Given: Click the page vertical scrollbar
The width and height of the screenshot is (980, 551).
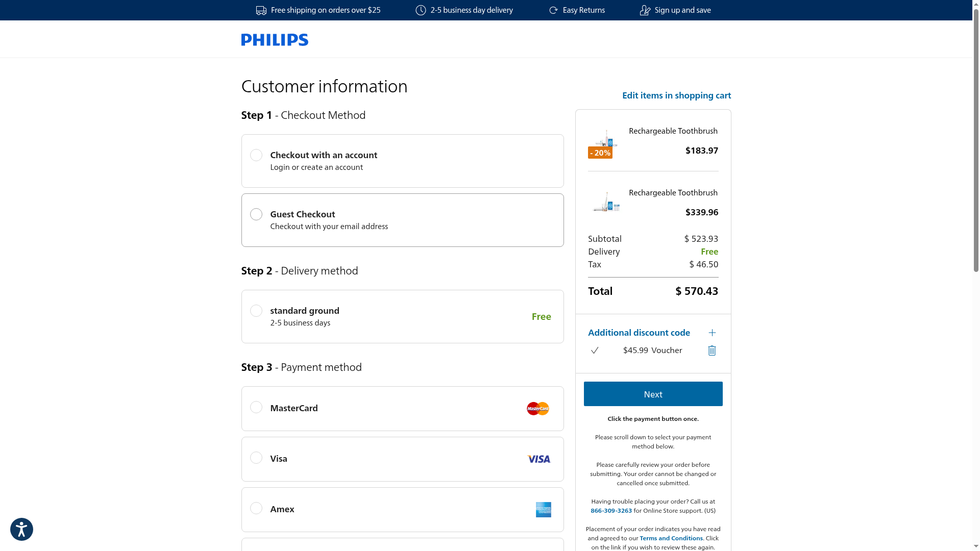Looking at the screenshot, I should (976, 153).
